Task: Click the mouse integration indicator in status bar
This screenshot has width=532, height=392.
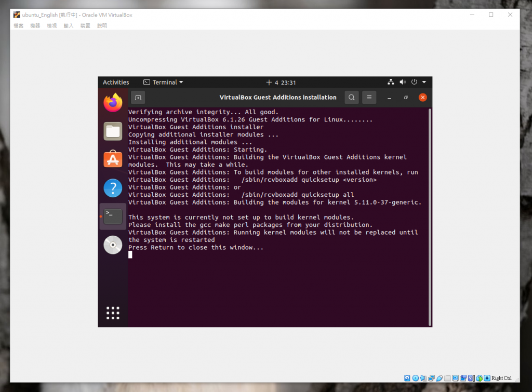Action: [x=480, y=378]
